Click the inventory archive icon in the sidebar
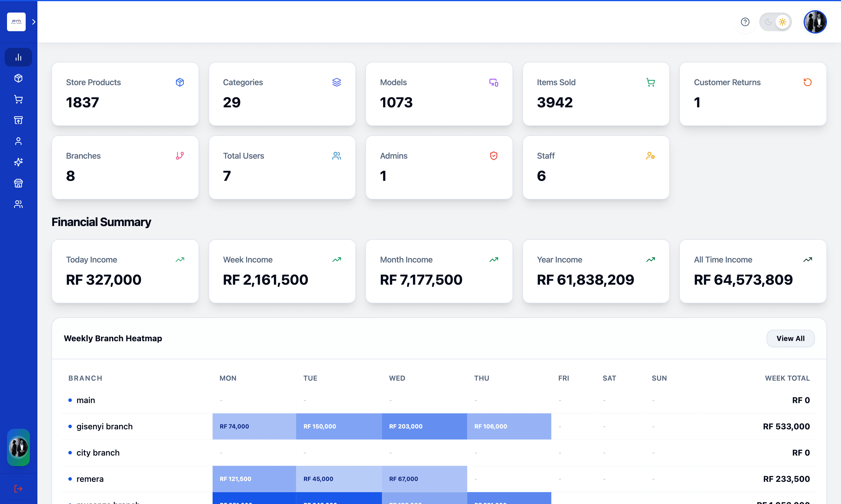The width and height of the screenshot is (841, 504). (x=18, y=120)
